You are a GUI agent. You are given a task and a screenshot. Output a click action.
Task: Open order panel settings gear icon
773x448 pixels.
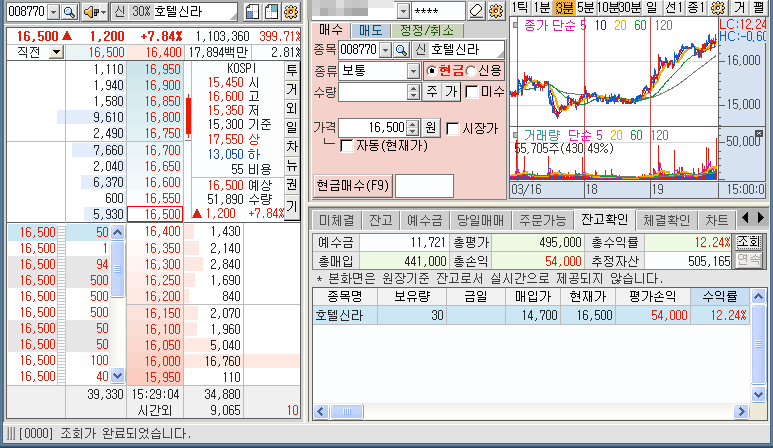pos(496,11)
